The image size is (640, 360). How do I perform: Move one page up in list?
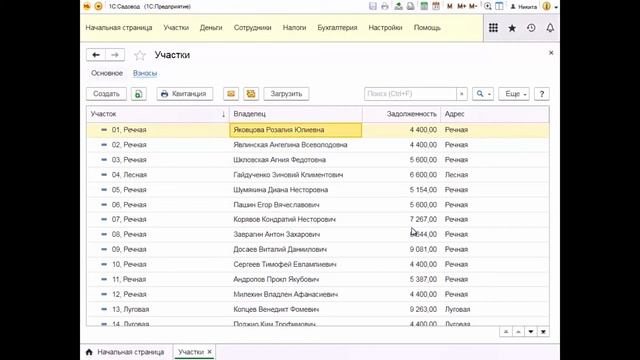point(518,331)
